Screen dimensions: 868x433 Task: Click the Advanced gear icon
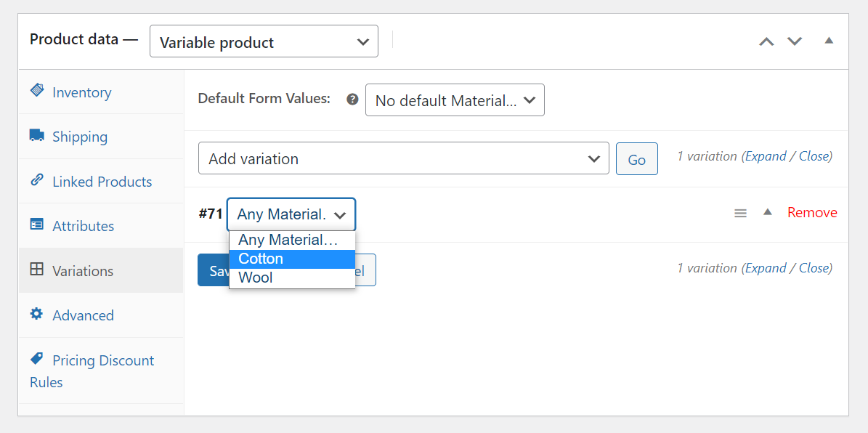(37, 314)
